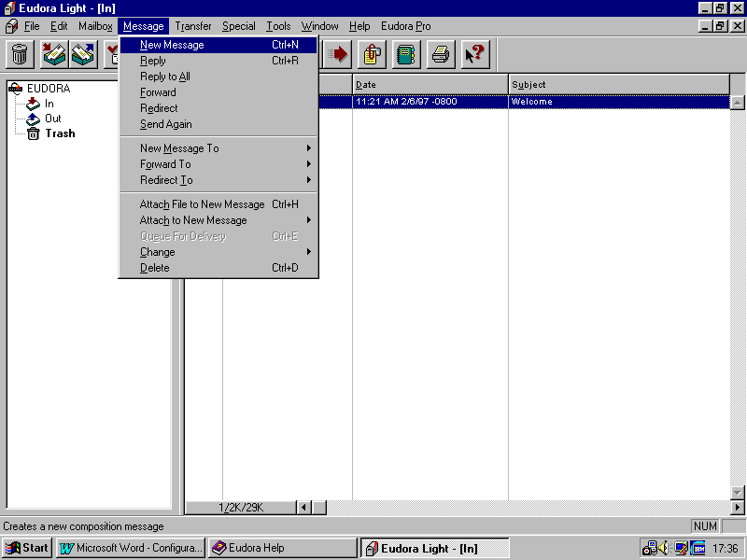Expand the Change submenu

(218, 252)
